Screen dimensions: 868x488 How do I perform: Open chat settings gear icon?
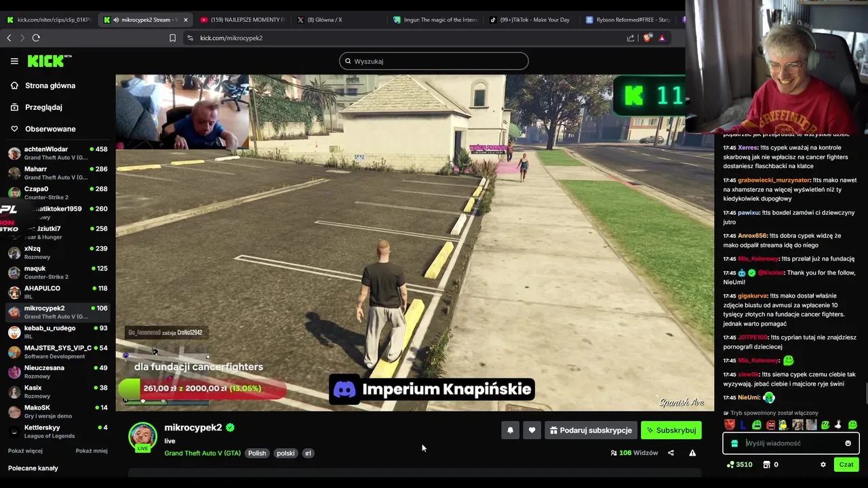[823, 464]
